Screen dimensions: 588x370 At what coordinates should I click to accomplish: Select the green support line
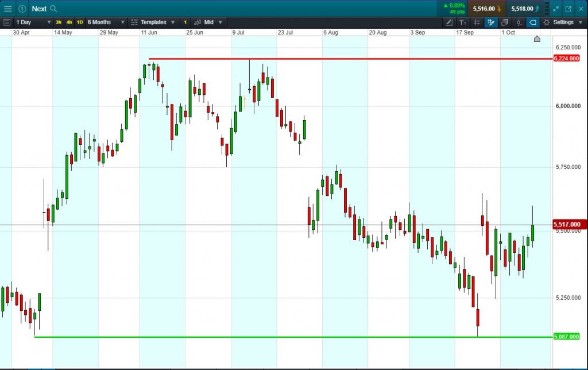[x=293, y=337]
